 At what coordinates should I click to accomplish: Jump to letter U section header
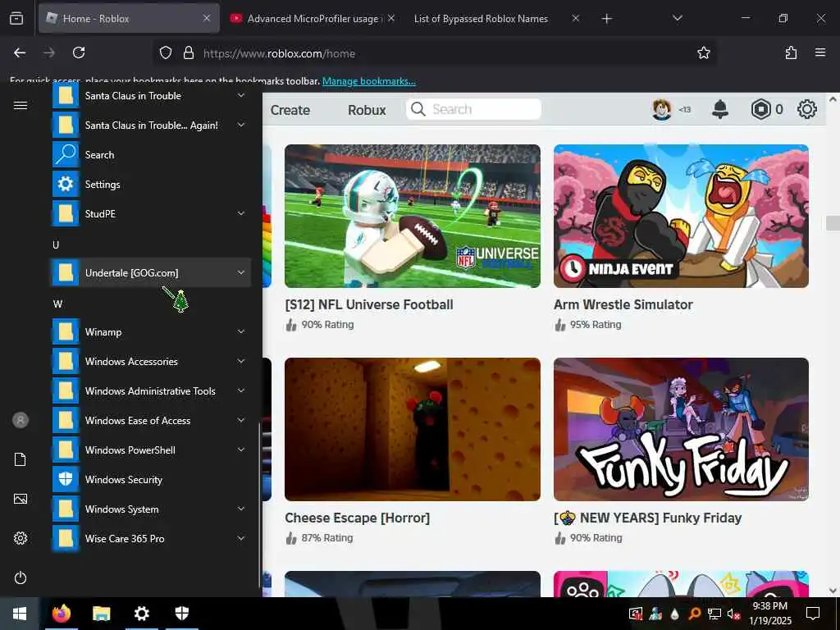[x=56, y=244]
